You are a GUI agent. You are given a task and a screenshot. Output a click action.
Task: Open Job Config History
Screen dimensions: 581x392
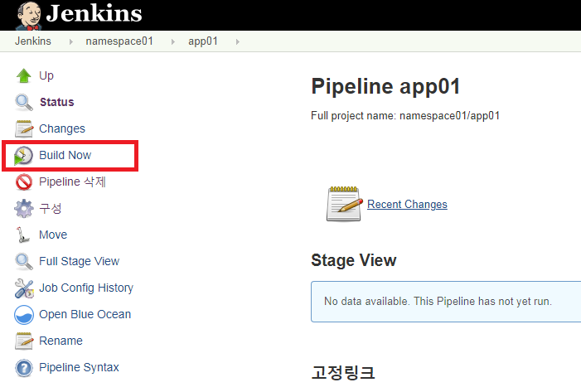click(86, 288)
